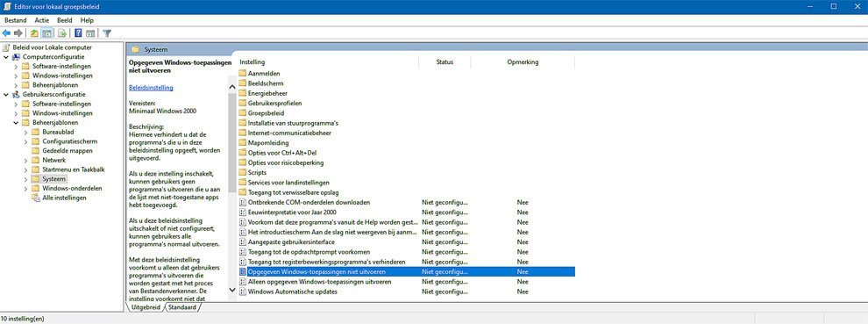Image resolution: width=868 pixels, height=324 pixels.
Task: Go up one level via folder-arrow icon
Action: [x=34, y=33]
